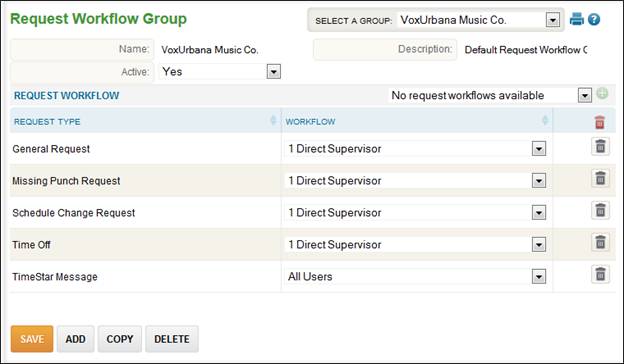Open workflow dropdown for General Request

coord(539,149)
